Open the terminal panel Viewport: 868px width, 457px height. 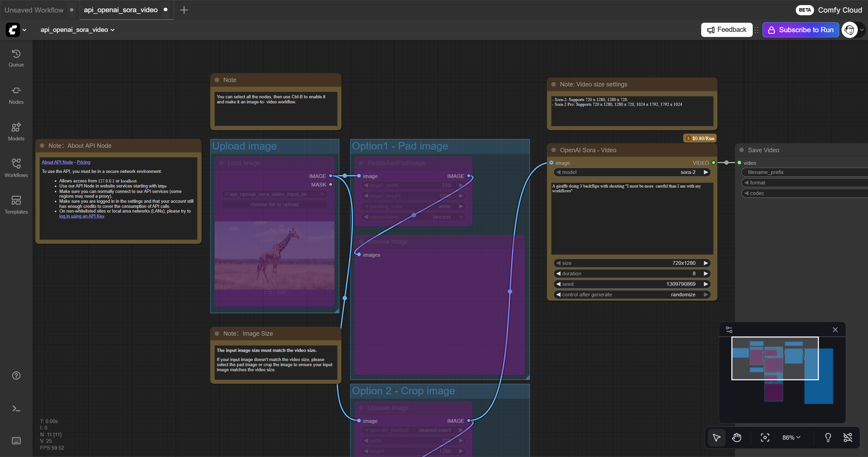(x=16, y=409)
